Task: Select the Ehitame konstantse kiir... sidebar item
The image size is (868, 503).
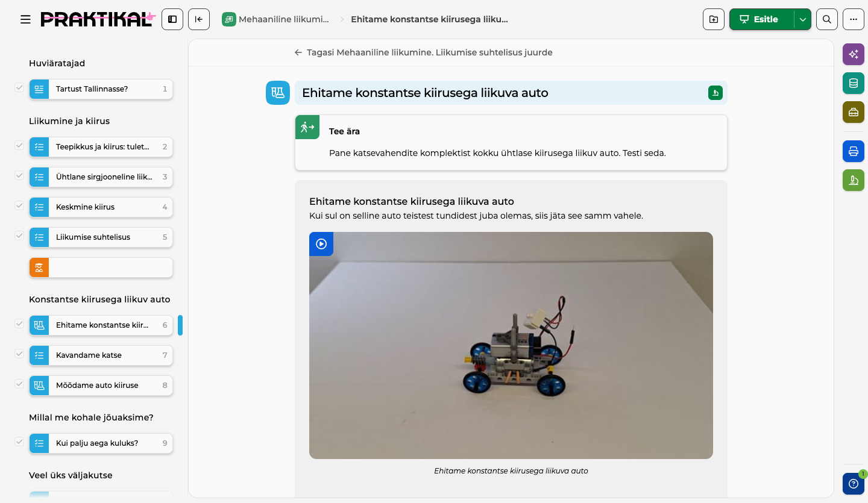Action: [x=101, y=325]
